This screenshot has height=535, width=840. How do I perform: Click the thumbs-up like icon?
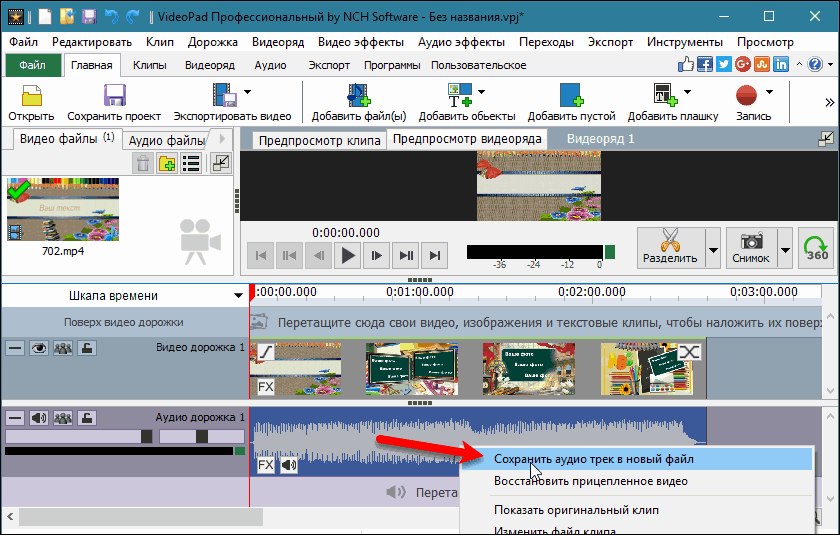point(686,65)
